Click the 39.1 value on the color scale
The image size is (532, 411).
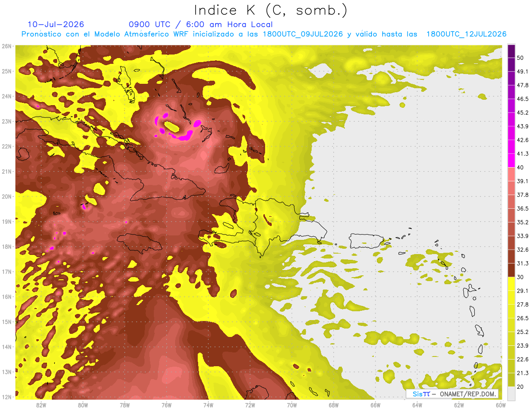click(523, 181)
